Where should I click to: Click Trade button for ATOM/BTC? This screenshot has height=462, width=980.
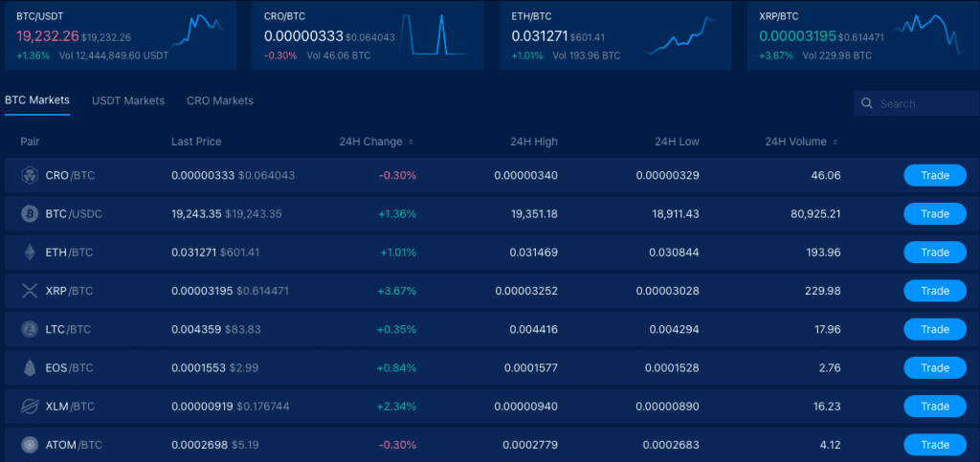tap(935, 445)
